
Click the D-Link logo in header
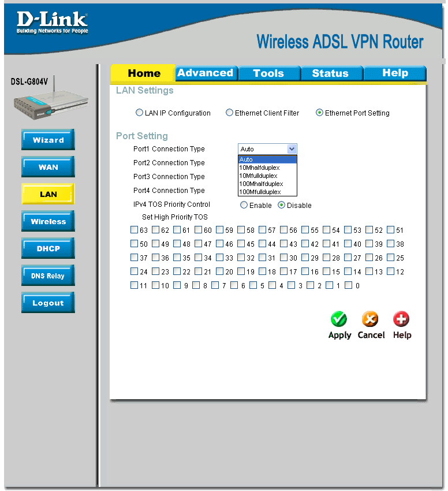52,22
